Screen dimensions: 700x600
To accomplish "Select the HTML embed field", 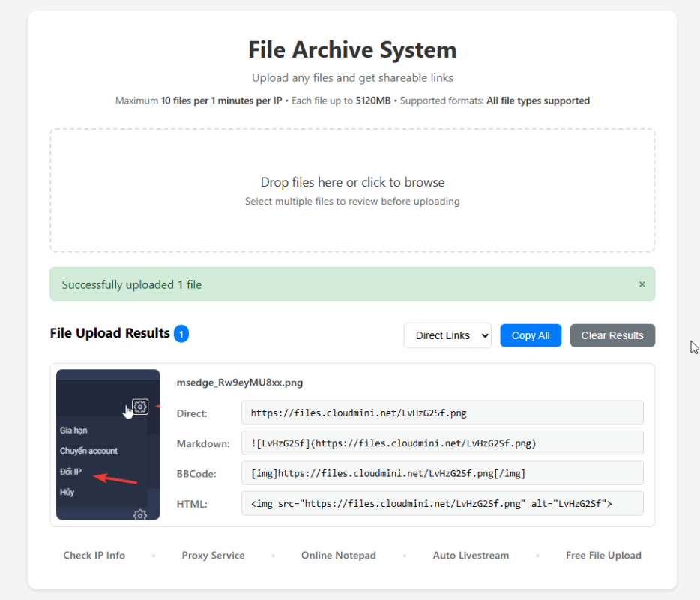I will [442, 503].
